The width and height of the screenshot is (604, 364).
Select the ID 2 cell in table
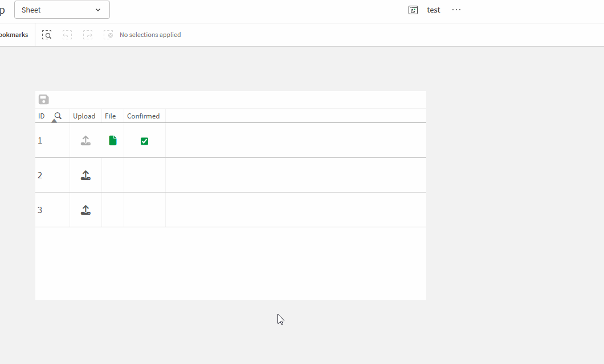tap(40, 175)
